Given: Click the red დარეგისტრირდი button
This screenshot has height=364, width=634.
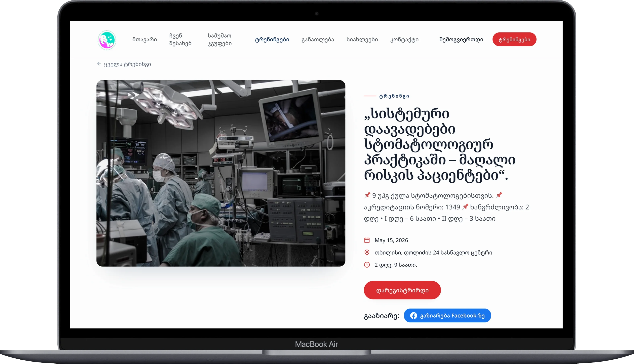Looking at the screenshot, I should (402, 290).
